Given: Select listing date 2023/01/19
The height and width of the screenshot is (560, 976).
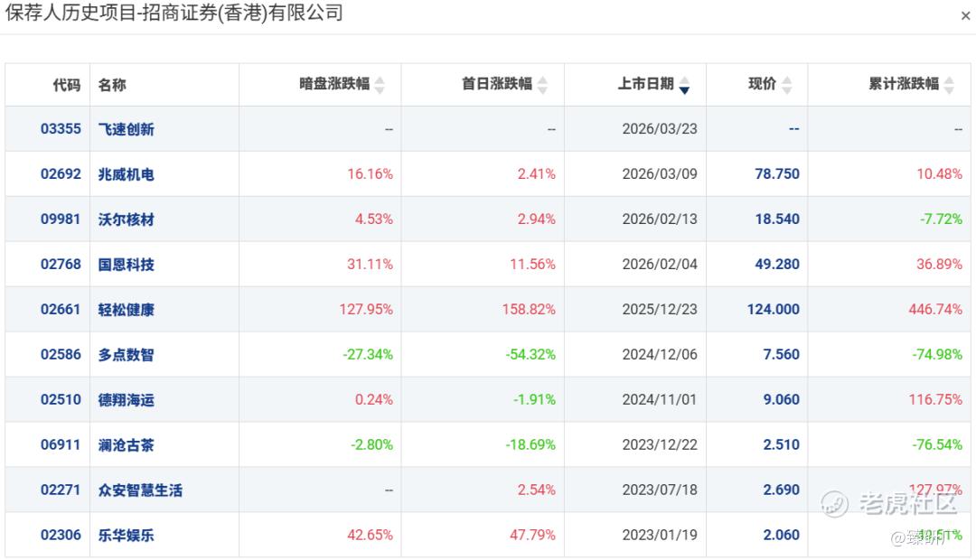Looking at the screenshot, I should [x=660, y=535].
